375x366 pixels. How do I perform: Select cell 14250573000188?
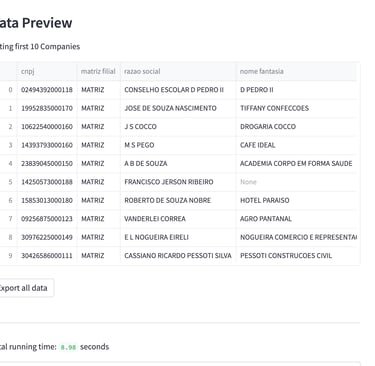[47, 182]
